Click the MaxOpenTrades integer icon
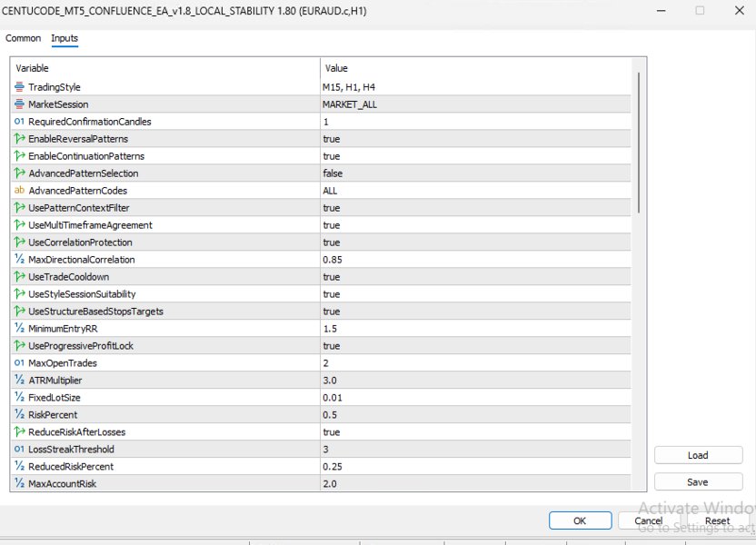Image resolution: width=756 pixels, height=545 pixels. 19,362
